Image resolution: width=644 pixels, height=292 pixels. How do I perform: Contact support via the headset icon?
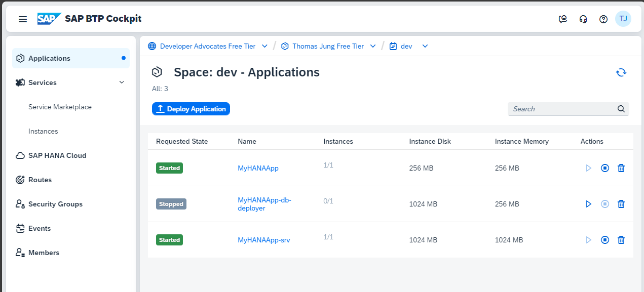pyautogui.click(x=583, y=19)
